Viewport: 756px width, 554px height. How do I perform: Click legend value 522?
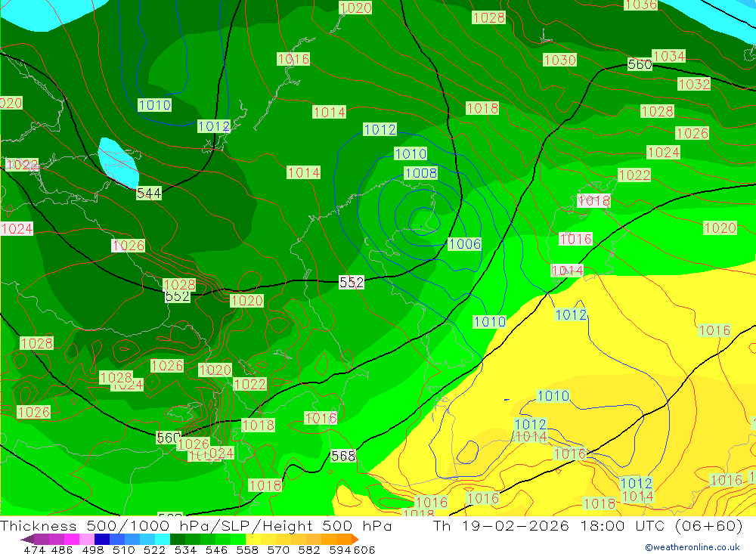click(x=155, y=549)
